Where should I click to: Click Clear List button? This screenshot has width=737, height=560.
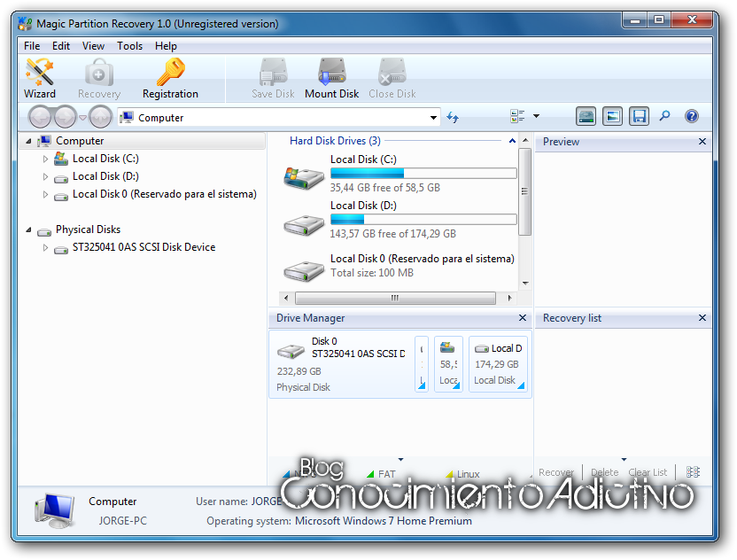coord(648,472)
